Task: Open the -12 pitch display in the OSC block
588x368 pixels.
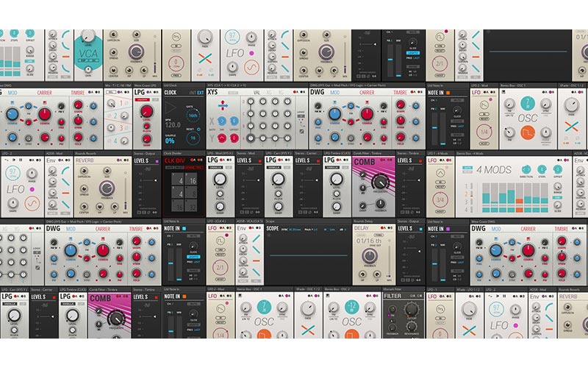Action: coord(352,306)
